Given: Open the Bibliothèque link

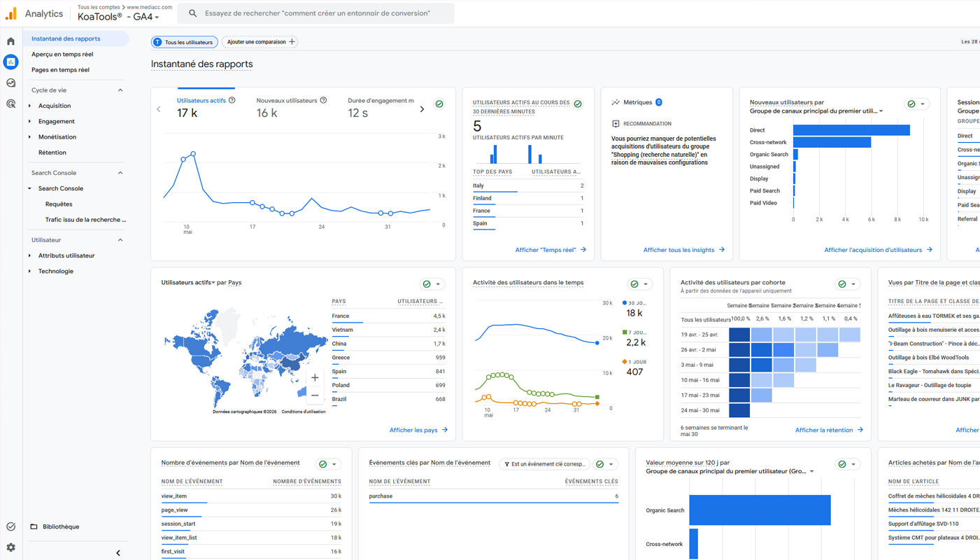Looking at the screenshot, I should (61, 526).
